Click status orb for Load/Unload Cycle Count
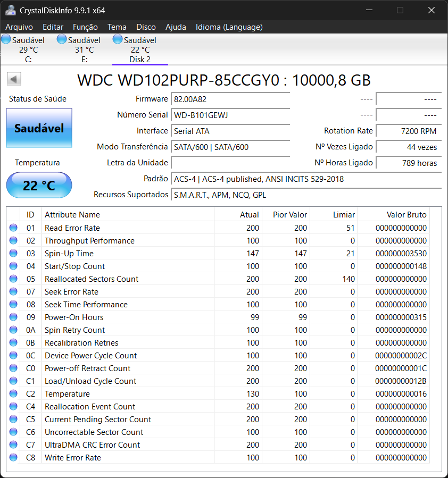Viewport: 448px width, 478px height. [13, 381]
